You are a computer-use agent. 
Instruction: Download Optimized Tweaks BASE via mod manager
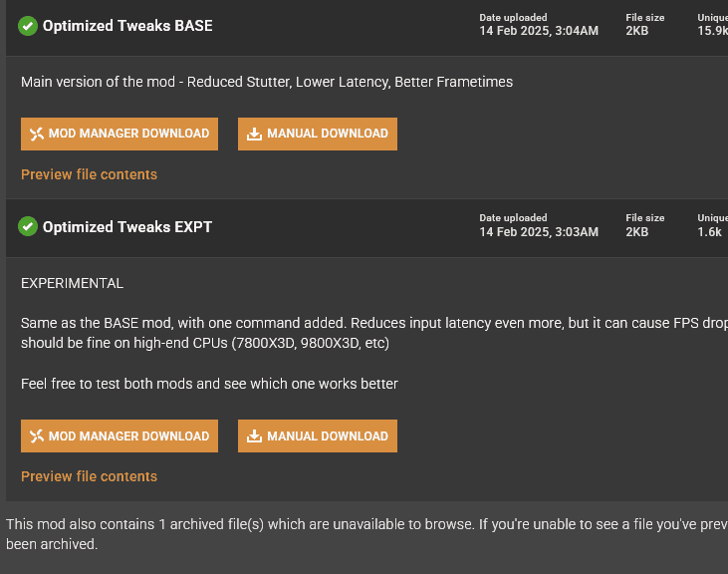pos(120,134)
